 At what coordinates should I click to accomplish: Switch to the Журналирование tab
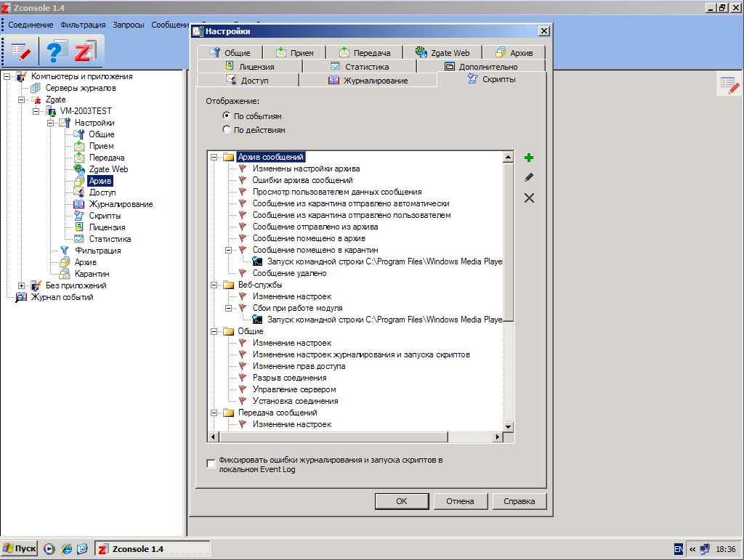tap(368, 80)
